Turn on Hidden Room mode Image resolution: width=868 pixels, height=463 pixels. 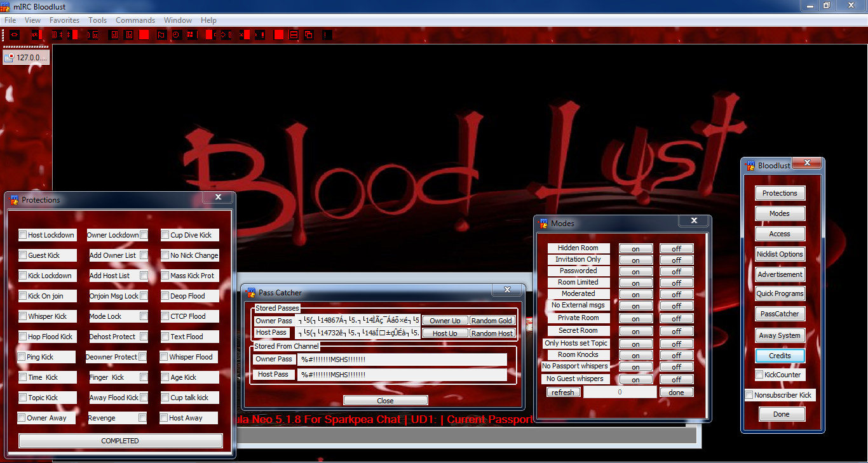tap(636, 249)
